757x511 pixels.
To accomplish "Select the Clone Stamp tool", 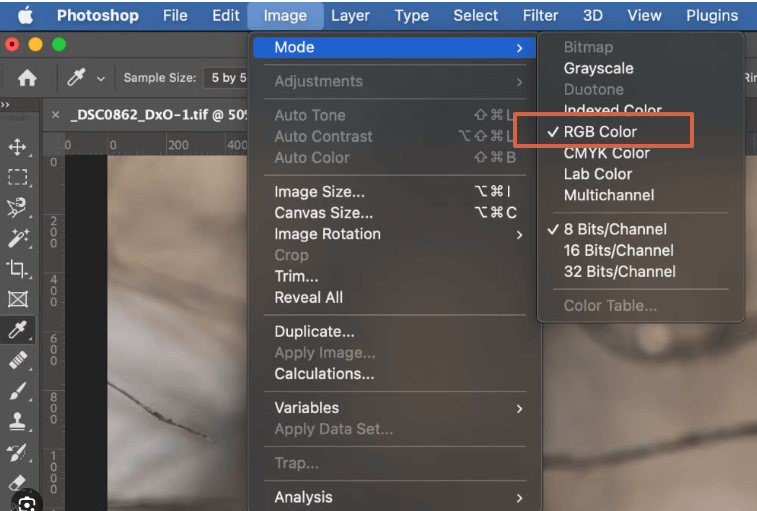I will (17, 422).
